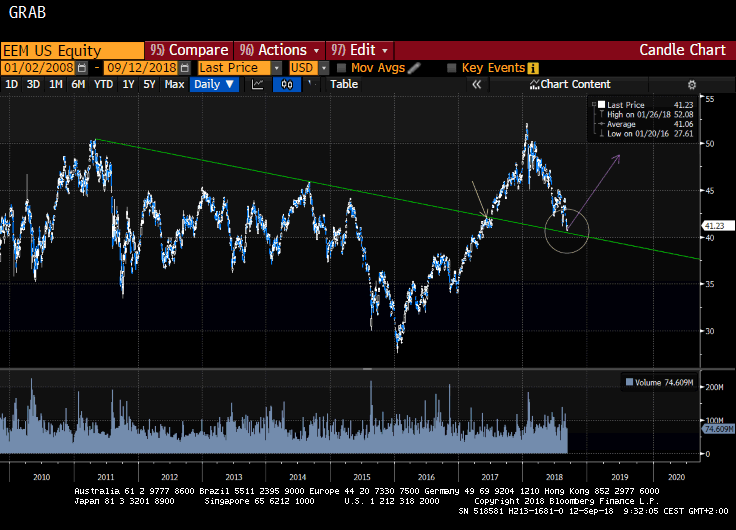Screen dimensions: 736x530
Task: Select the bar chart style icon
Action: 311,84
